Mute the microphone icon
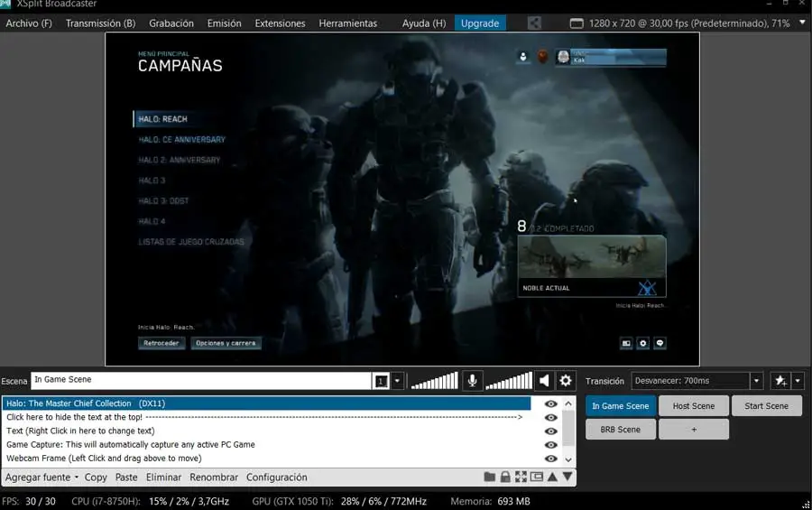This screenshot has width=812, height=510. click(472, 381)
